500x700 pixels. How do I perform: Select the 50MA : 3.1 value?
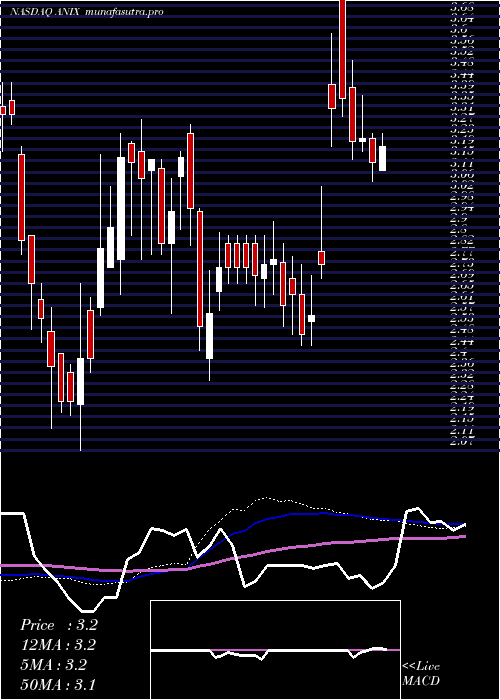(58, 684)
